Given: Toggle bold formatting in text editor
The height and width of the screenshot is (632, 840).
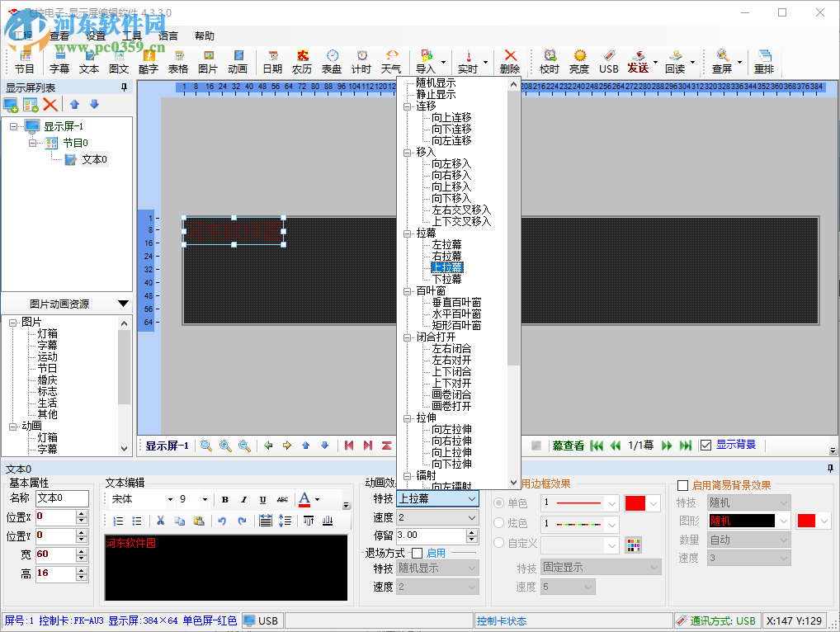Looking at the screenshot, I should [x=225, y=499].
